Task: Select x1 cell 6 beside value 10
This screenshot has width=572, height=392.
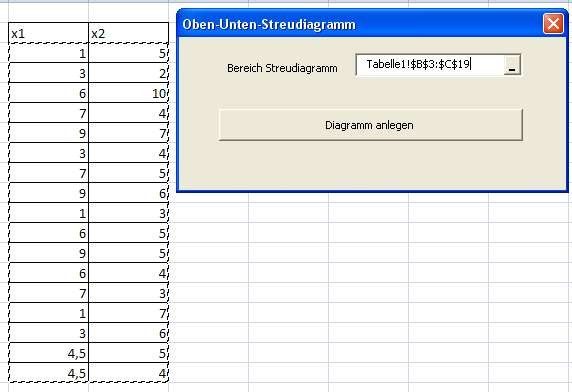Action: (49, 93)
